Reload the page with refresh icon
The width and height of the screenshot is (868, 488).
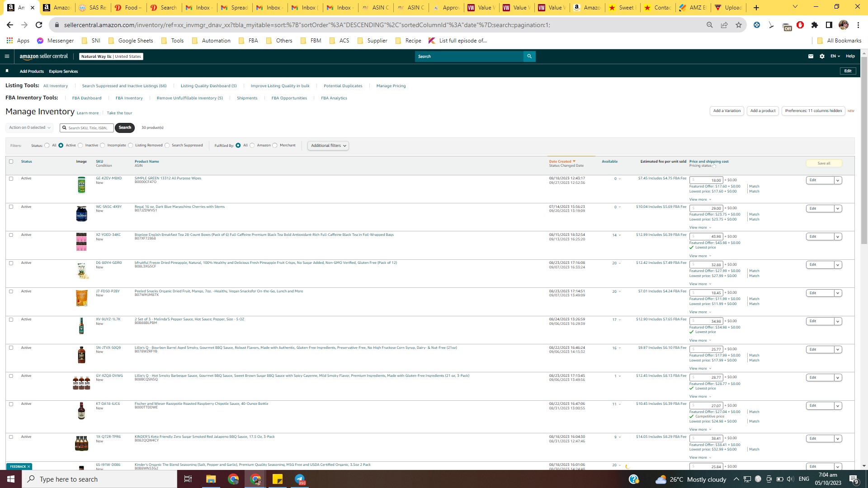[x=39, y=25]
